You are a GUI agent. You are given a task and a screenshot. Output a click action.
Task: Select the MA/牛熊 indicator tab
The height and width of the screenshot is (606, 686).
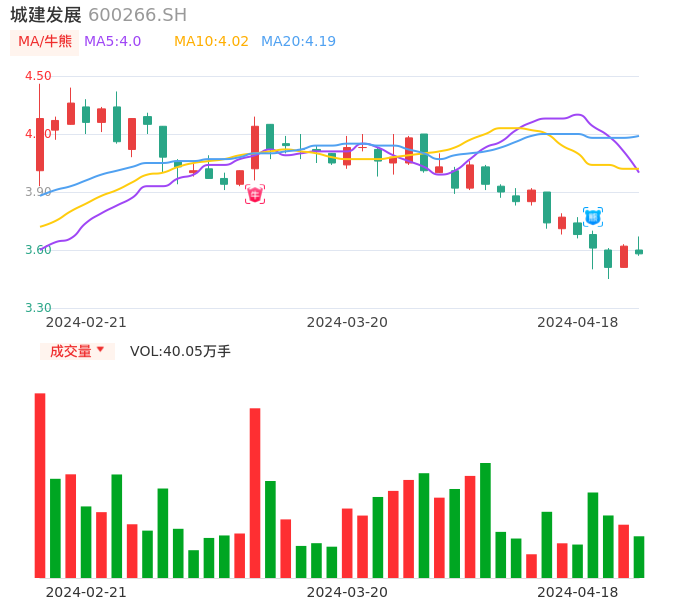click(x=45, y=42)
